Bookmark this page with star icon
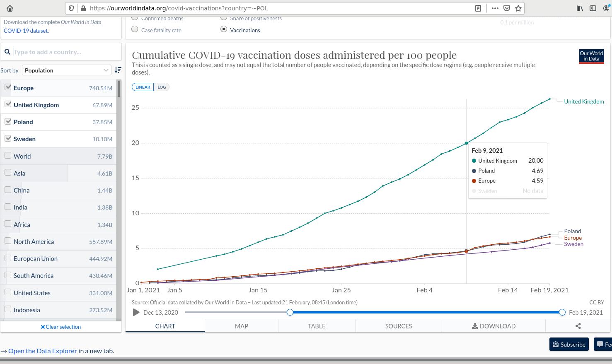 pyautogui.click(x=518, y=8)
